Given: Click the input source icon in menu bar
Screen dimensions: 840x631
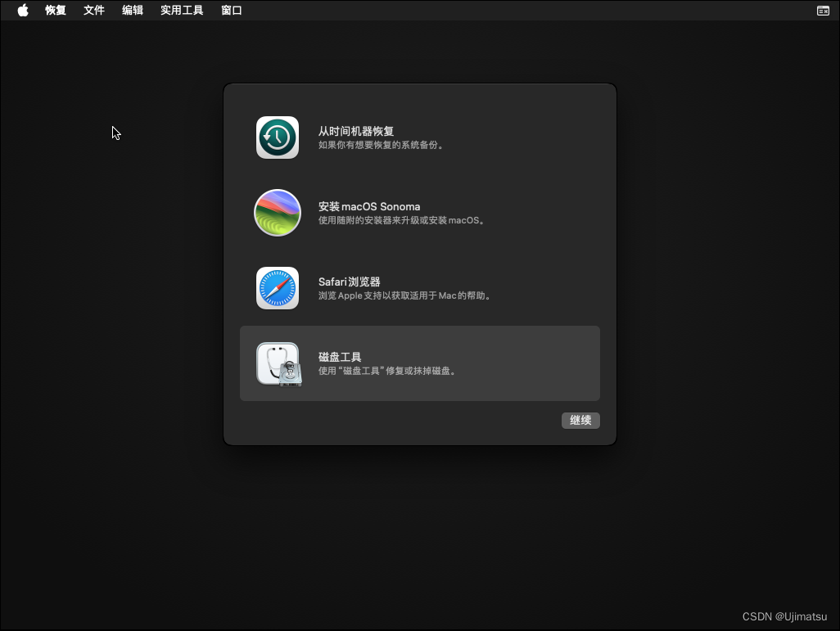Looking at the screenshot, I should coord(823,11).
